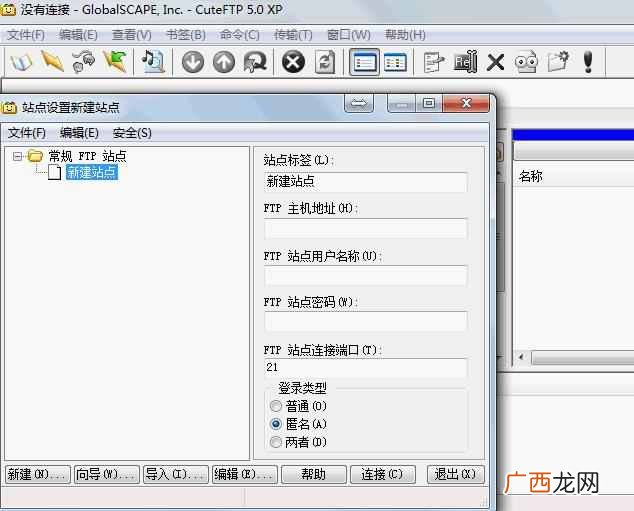The height and width of the screenshot is (511, 634).
Task: Open the 窗口(W) menu
Action: [349, 35]
